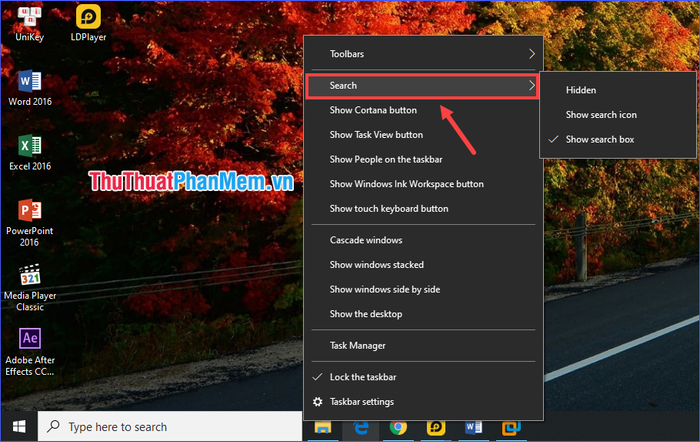Open File Explorer from the taskbar
The height and width of the screenshot is (442, 700).
click(x=323, y=428)
